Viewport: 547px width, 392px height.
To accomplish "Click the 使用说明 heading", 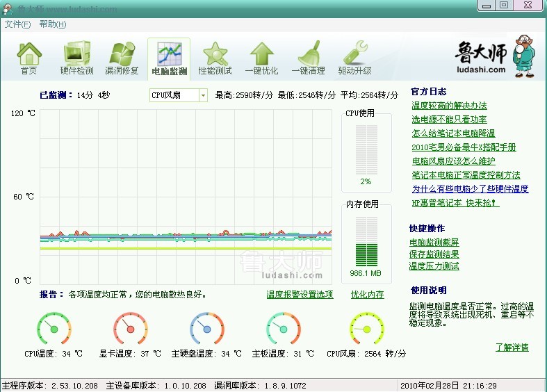I will click(428, 290).
